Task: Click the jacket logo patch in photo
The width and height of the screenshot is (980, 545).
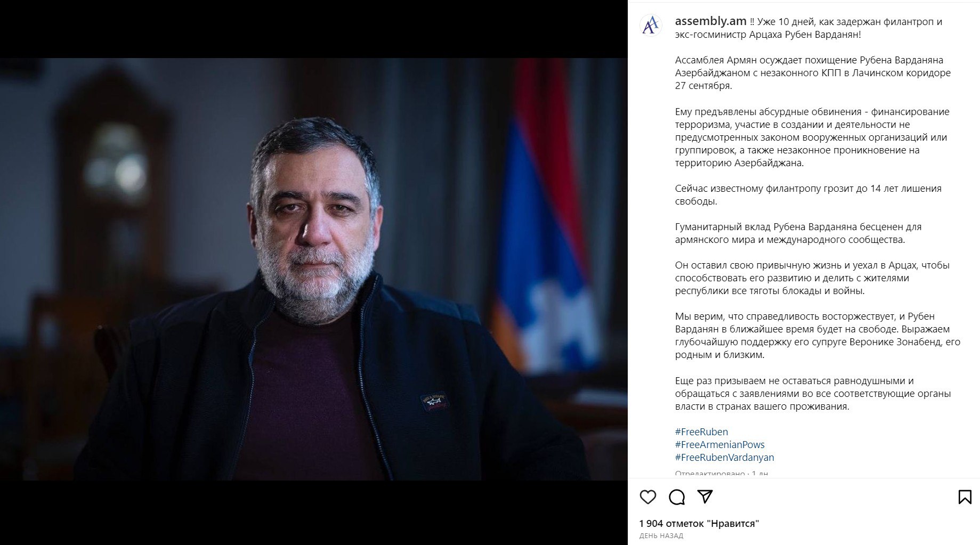Action: pyautogui.click(x=435, y=402)
